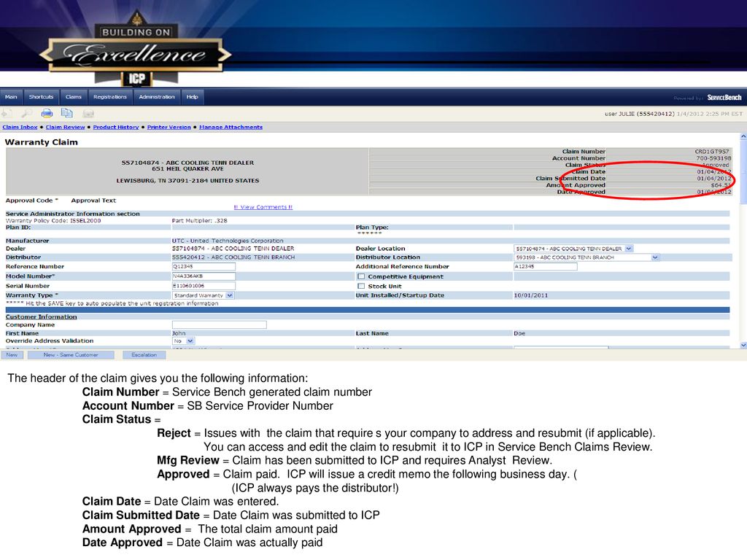Click the ServiceBench logo

pos(724,98)
